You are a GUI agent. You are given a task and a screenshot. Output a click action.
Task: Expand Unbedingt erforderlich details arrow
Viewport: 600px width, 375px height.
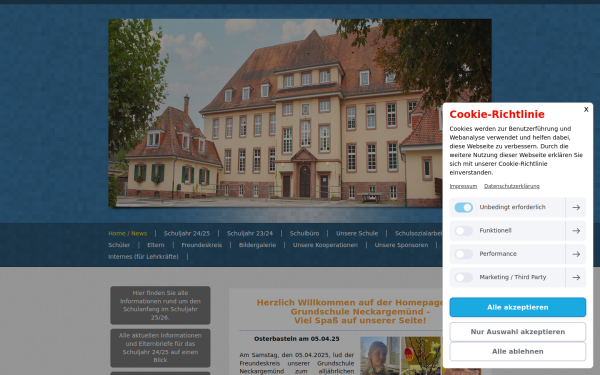coord(576,207)
